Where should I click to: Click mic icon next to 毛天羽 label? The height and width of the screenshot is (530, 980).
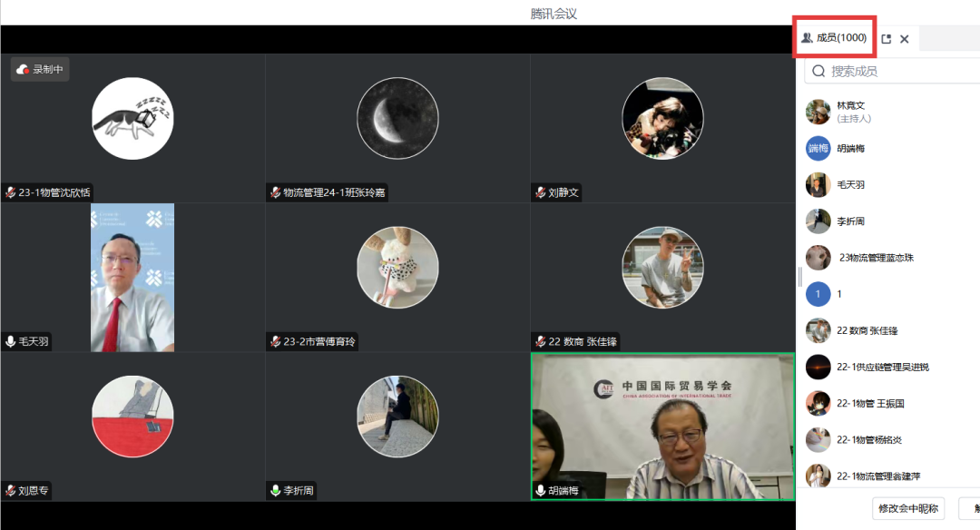(x=11, y=341)
